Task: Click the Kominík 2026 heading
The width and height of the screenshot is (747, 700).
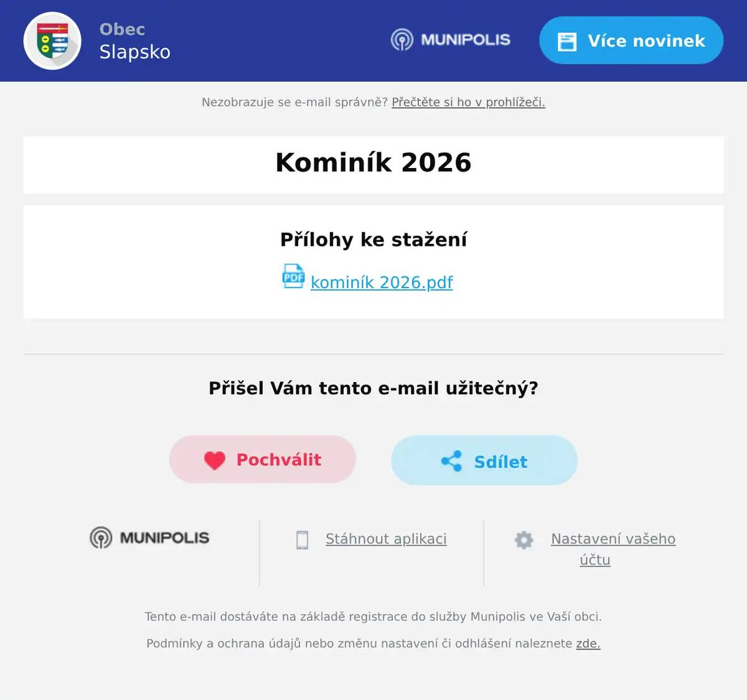Action: pos(374,163)
